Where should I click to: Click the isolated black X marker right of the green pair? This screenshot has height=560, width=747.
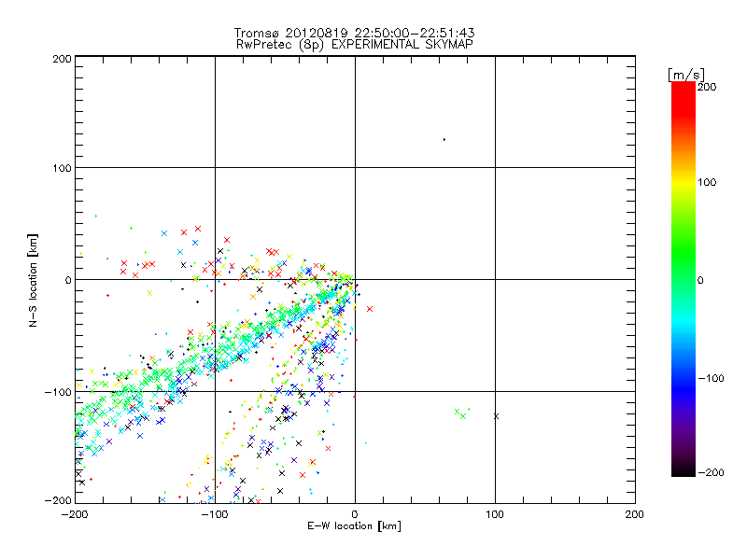tap(496, 416)
